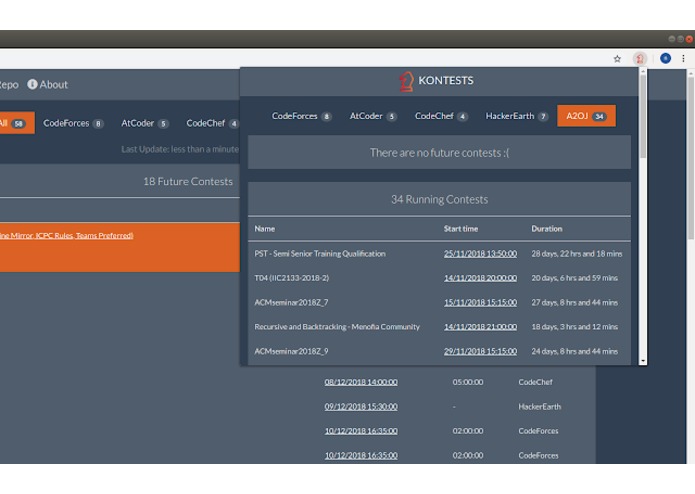
Task: Open the blue profile avatar icon
Action: 665,58
